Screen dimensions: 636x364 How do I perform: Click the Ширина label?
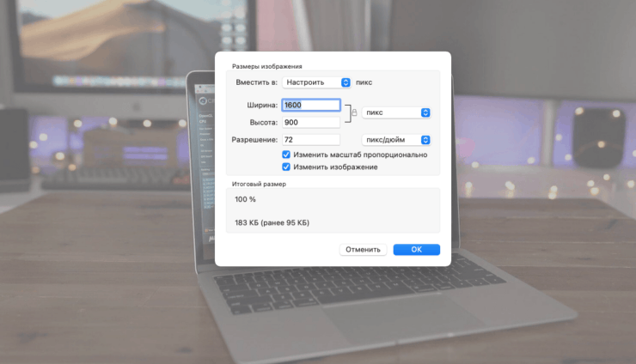coord(262,106)
